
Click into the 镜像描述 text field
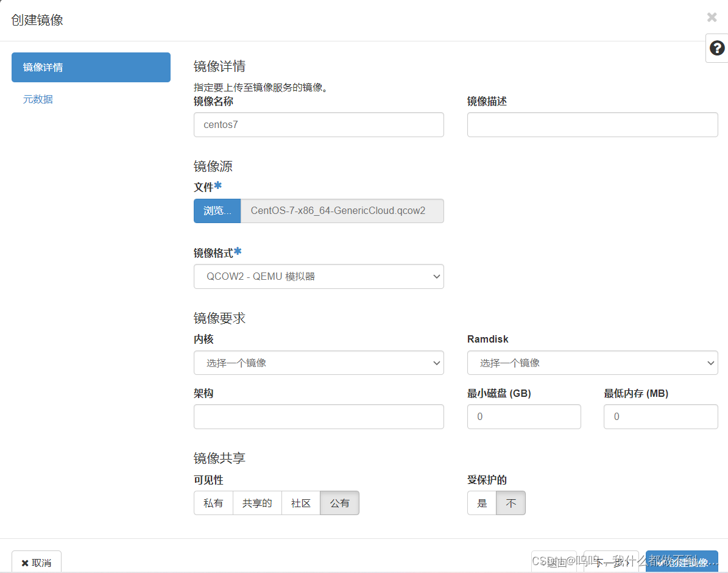click(592, 124)
